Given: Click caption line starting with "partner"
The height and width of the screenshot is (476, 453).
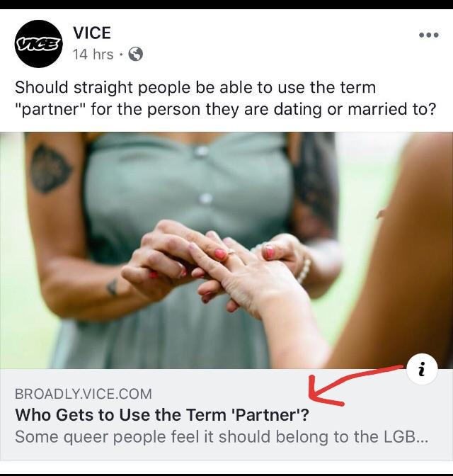Looking at the screenshot, I should click(225, 109).
